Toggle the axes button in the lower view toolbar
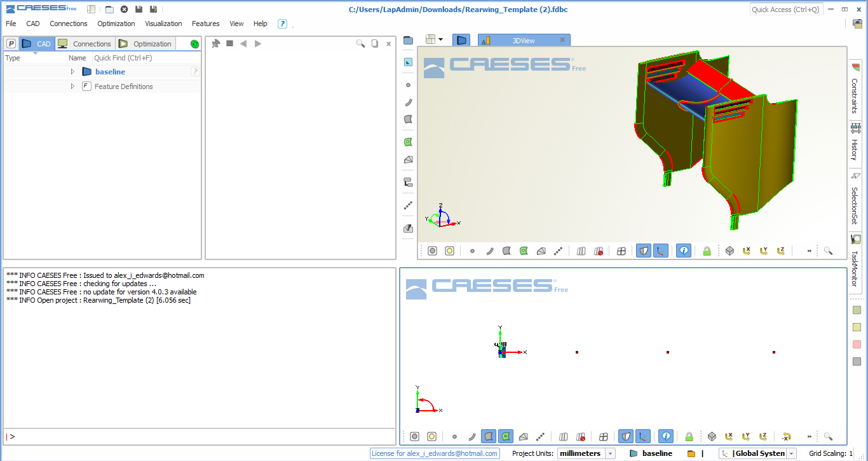Image resolution: width=868 pixels, height=461 pixels. [643, 436]
